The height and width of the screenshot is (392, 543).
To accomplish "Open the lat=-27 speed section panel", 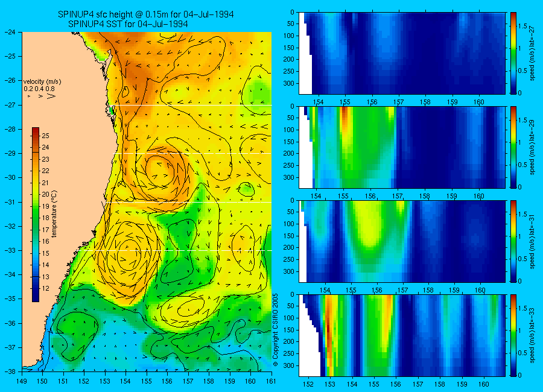I will click(x=402, y=53).
